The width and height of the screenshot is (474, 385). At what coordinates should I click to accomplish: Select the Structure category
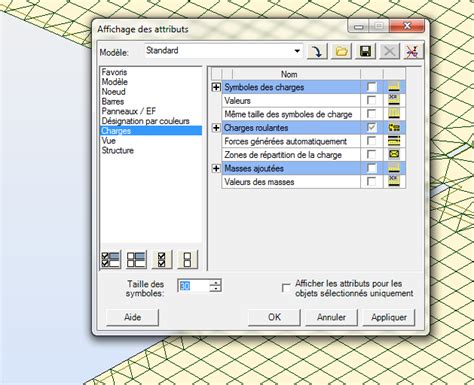[x=118, y=150]
